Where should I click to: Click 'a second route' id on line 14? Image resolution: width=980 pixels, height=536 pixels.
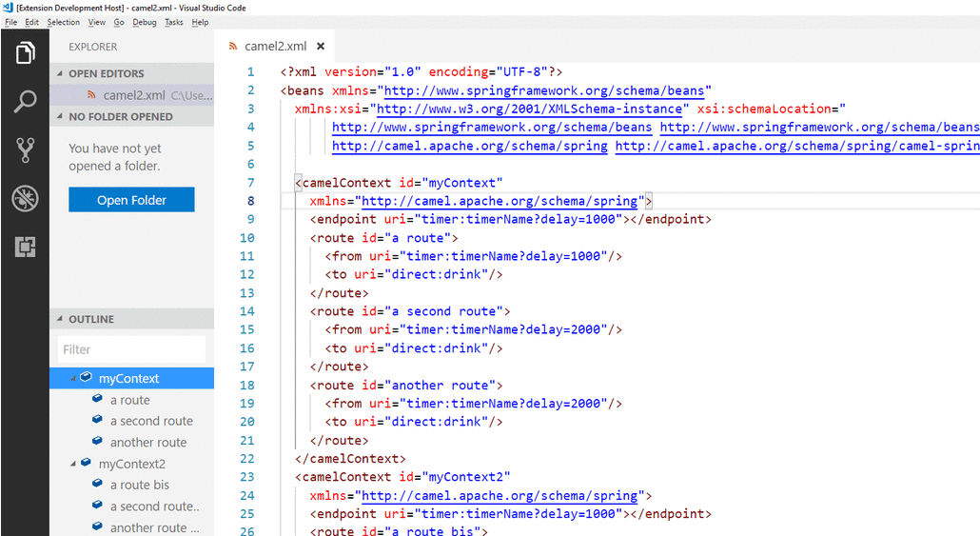pos(443,311)
